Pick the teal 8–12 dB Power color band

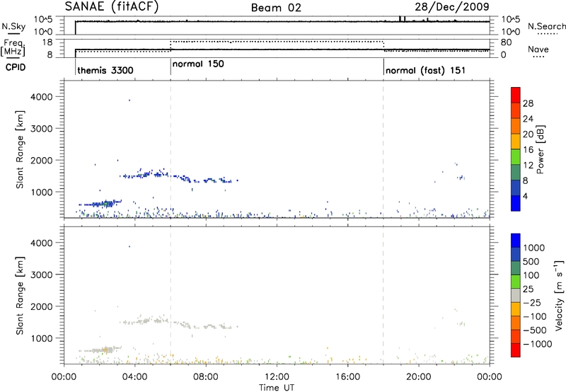pos(516,172)
